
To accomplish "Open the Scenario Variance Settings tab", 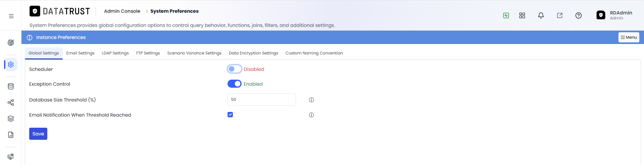I will 194,53.
